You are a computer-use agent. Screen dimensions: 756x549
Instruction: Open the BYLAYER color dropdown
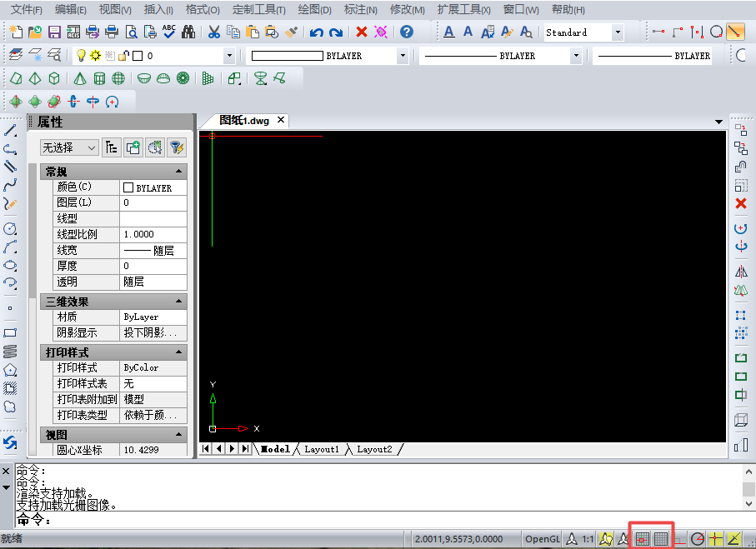[x=403, y=56]
